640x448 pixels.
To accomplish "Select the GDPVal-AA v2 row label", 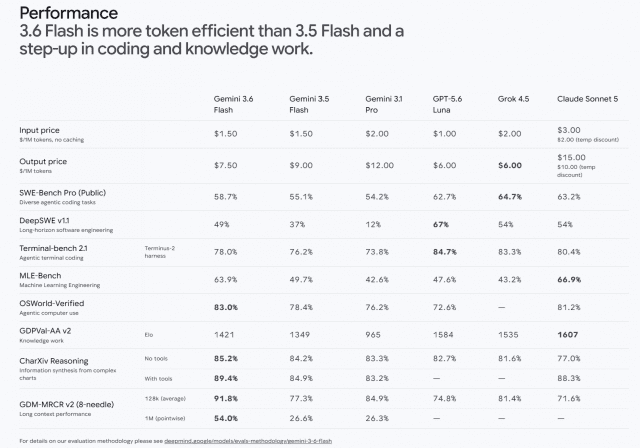I will [45, 331].
